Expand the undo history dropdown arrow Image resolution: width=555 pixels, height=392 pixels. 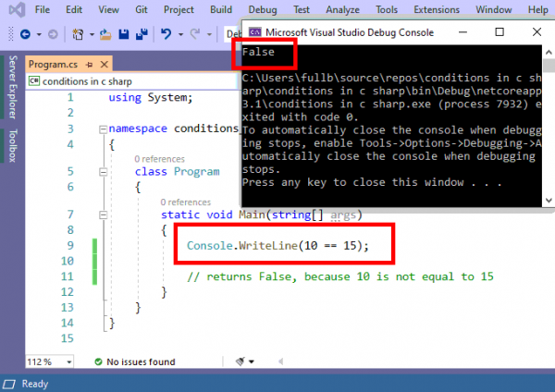[x=179, y=34]
